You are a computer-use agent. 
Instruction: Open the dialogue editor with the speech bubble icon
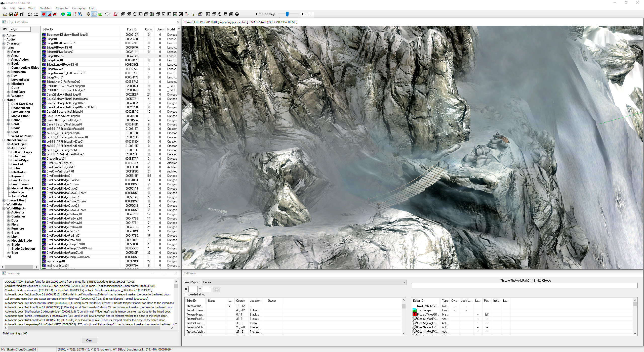click(107, 14)
